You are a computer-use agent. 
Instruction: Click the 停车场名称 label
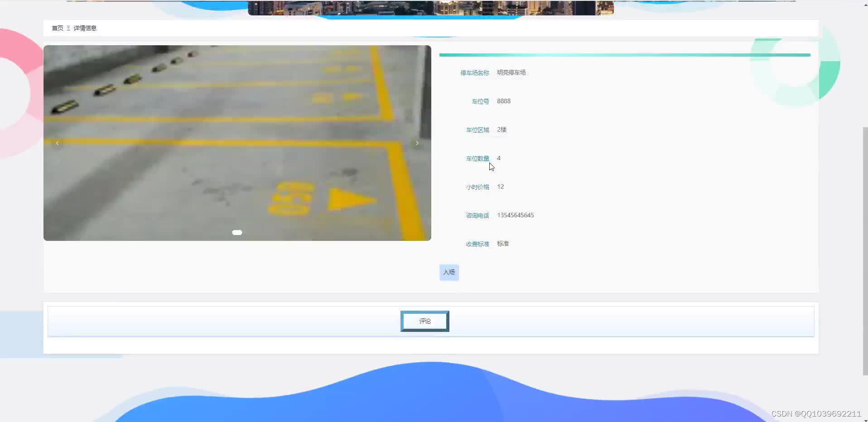coord(475,73)
